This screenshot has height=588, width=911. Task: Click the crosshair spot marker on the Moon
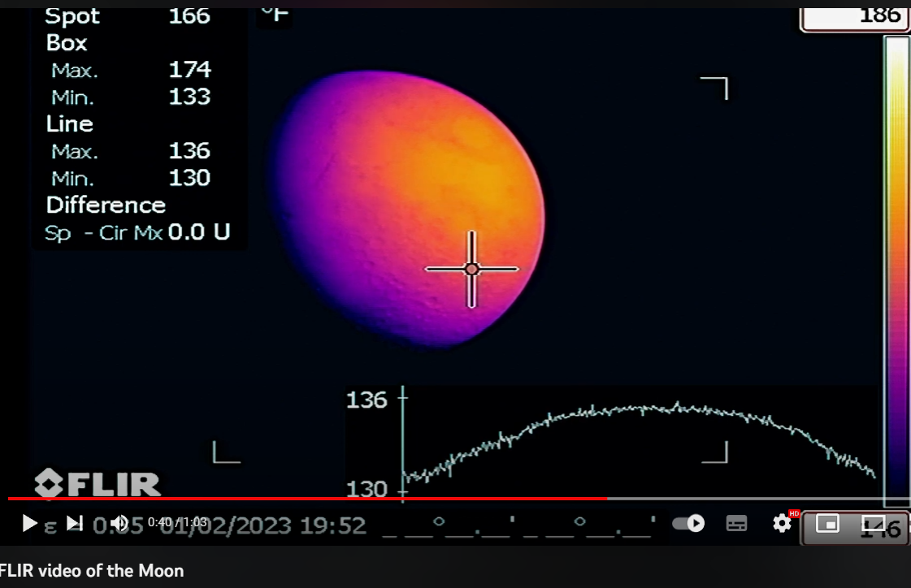[471, 269]
